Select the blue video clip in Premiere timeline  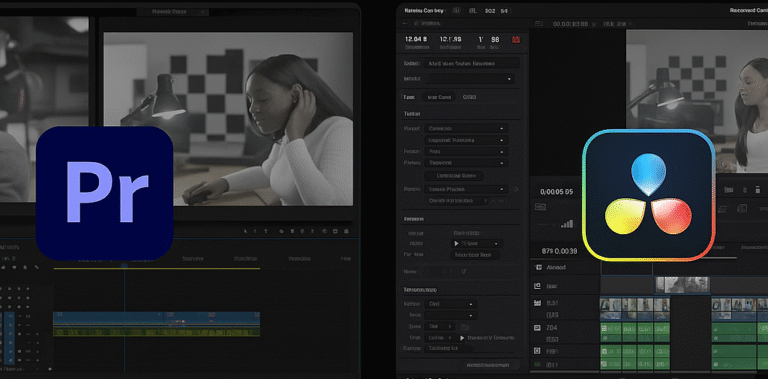point(156,318)
